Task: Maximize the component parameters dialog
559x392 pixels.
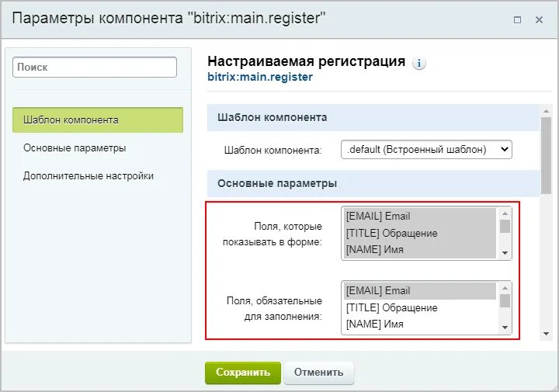Action: tap(517, 20)
